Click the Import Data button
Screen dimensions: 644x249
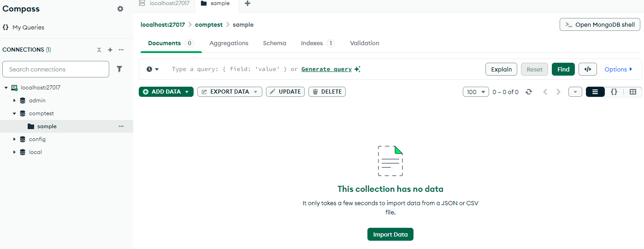tap(390, 234)
